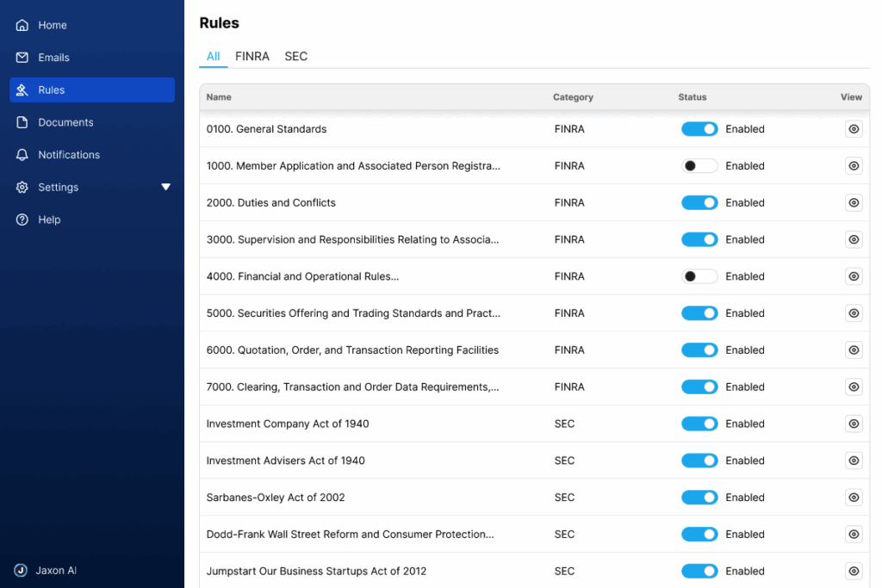Open Notifications in the sidebar

point(69,155)
